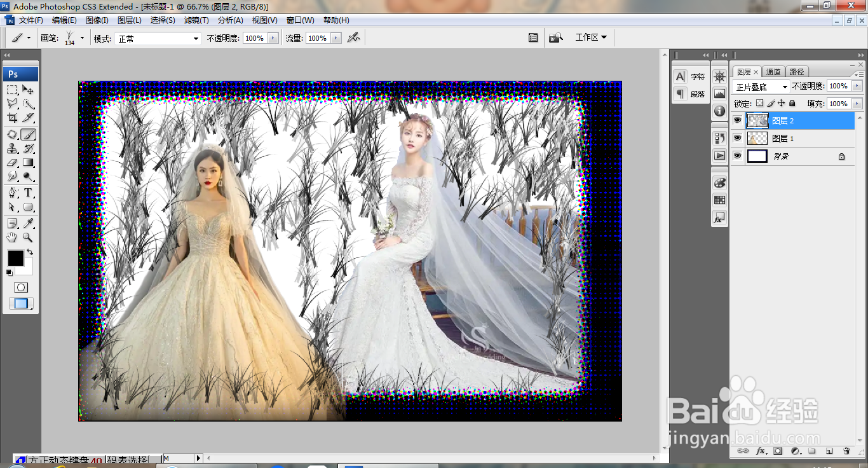Toggle lock image pixels brush icon

point(771,103)
